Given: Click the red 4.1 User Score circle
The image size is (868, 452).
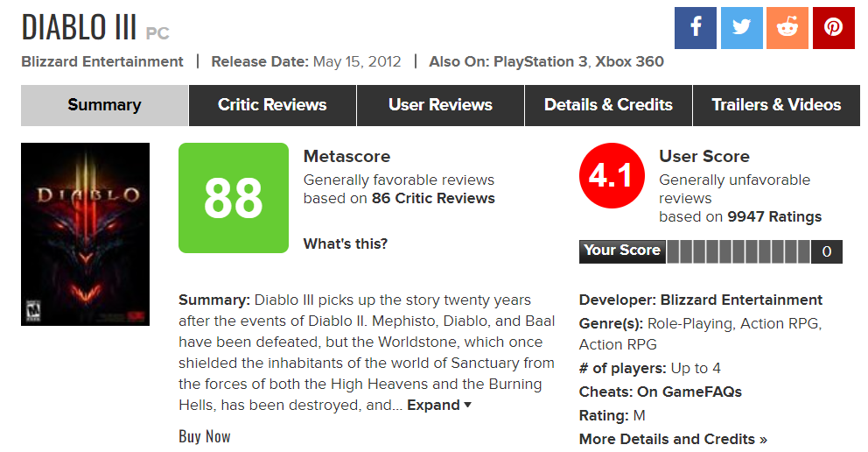Looking at the screenshot, I should 611,176.
